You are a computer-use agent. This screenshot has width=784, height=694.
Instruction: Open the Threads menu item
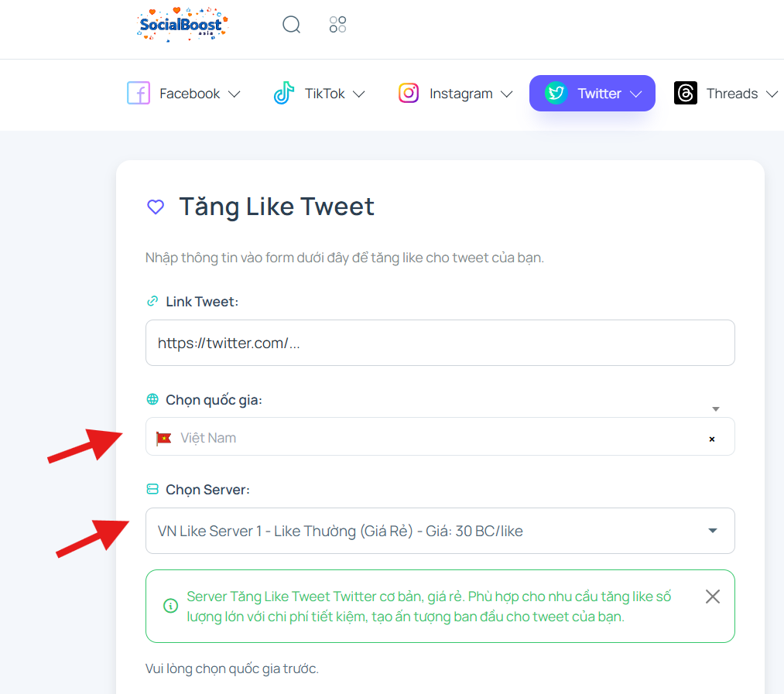pos(726,93)
